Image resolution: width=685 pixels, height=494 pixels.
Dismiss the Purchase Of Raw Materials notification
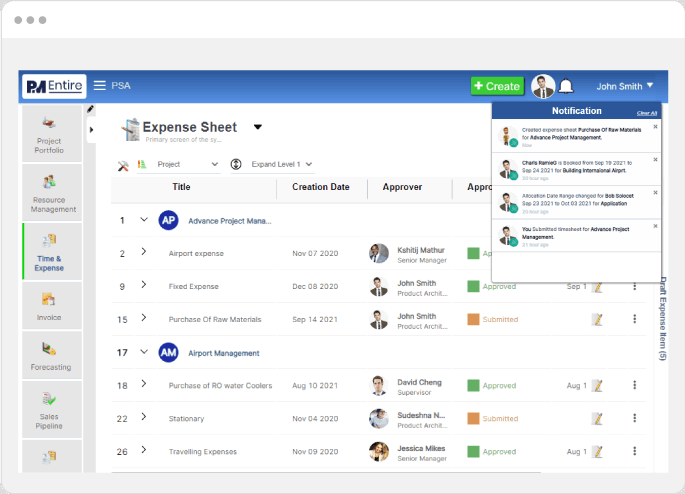[656, 127]
